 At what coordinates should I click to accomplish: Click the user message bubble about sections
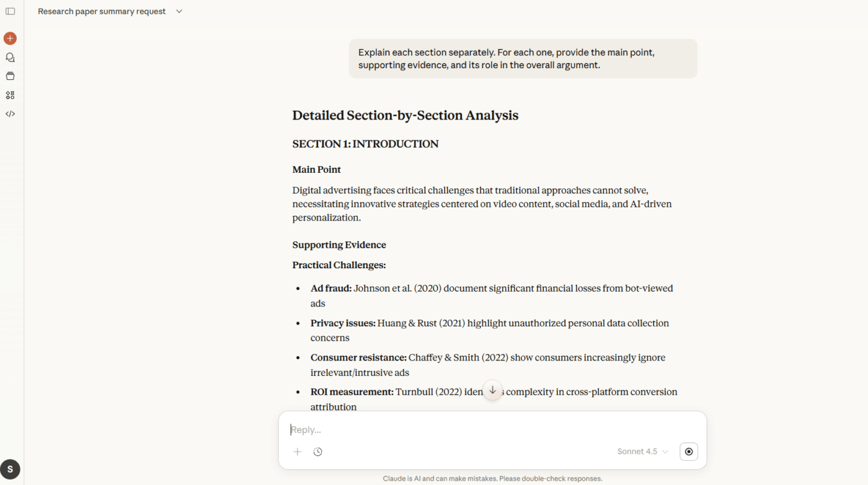(x=523, y=59)
